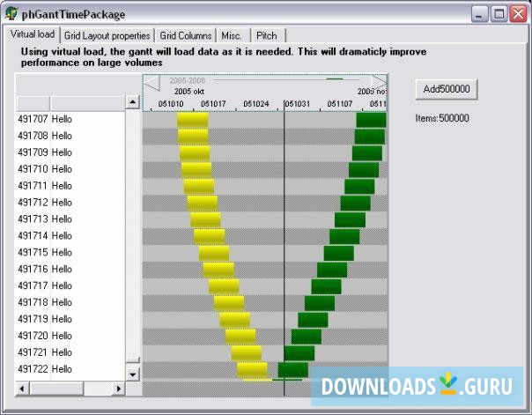Image resolution: width=532 pixels, height=415 pixels.
Task: Select row 491712 Hello
Action: click(x=70, y=203)
